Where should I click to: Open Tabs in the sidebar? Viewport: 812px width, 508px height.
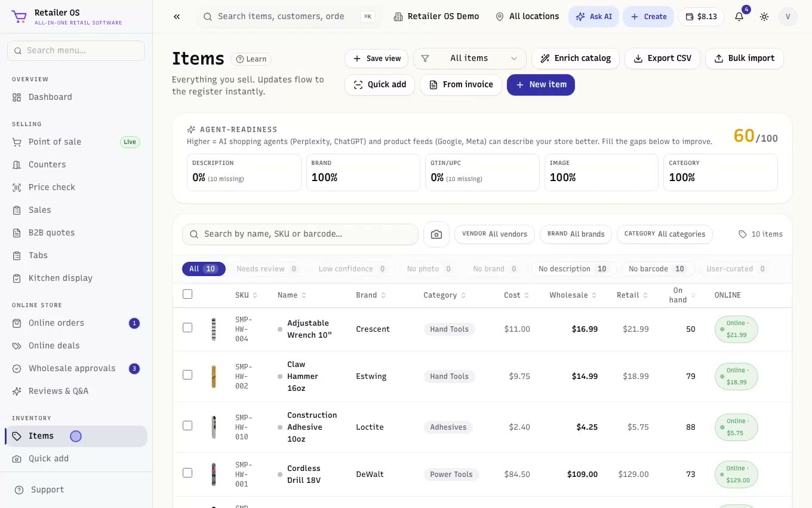pos(76,255)
